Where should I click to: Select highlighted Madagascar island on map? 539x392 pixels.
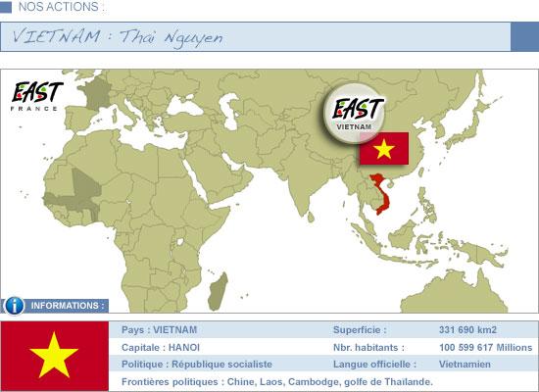(x=218, y=292)
